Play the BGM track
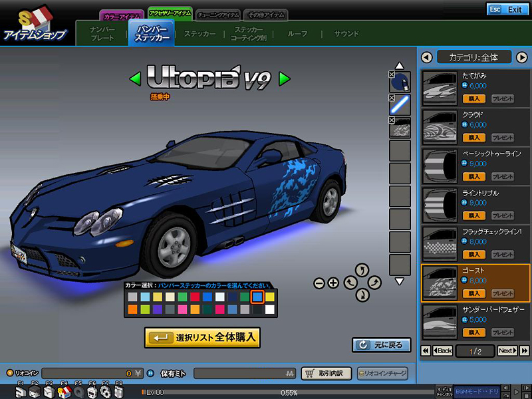532x399 pixels. [x=516, y=392]
